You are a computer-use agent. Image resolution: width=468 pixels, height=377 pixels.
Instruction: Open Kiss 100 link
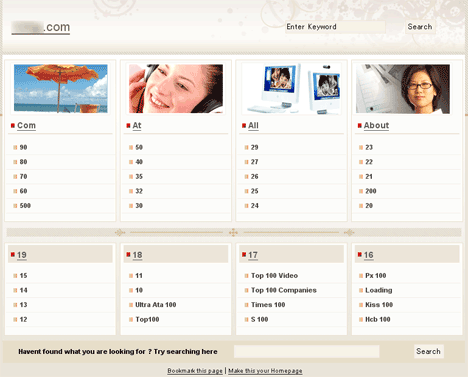coord(379,305)
